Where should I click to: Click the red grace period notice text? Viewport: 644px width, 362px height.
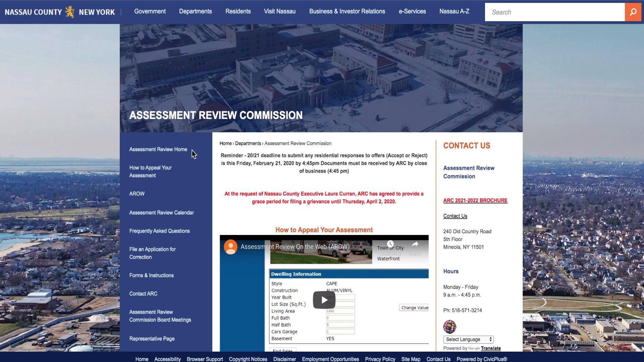click(x=324, y=198)
